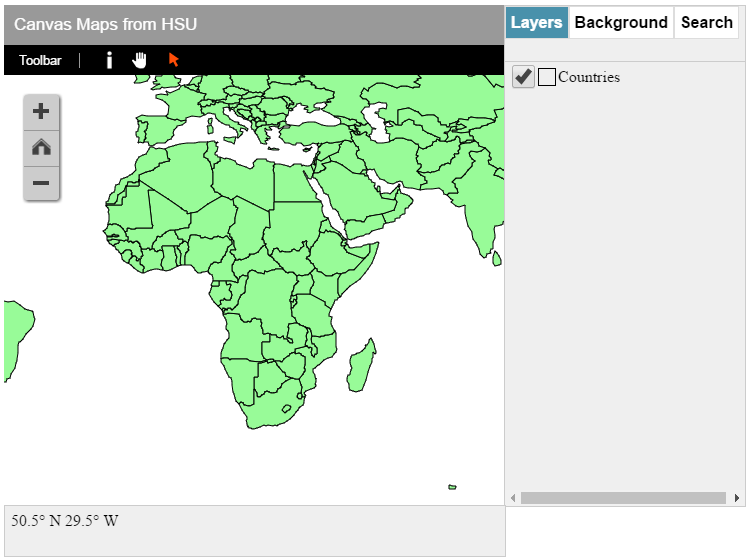Select the info identify tool
The image size is (752, 560).
click(109, 60)
